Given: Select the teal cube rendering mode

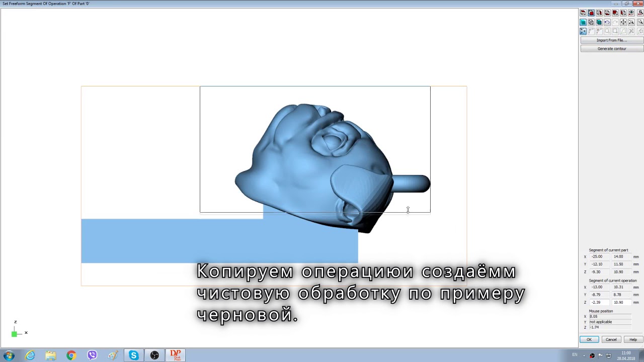Looking at the screenshot, I should pyautogui.click(x=599, y=22).
